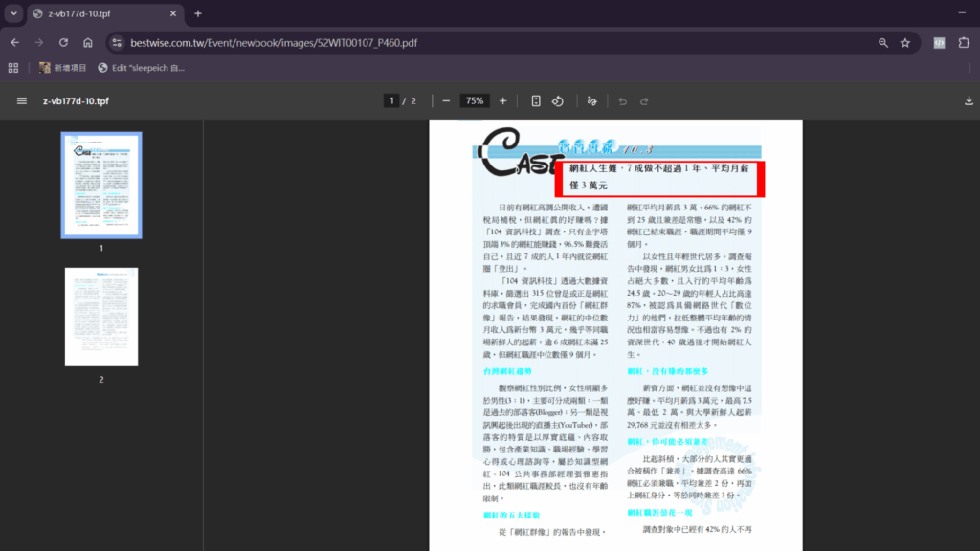Screen dimensions: 980x551
Task: Open the apps grid in bookmarks bar
Action: tap(13, 68)
